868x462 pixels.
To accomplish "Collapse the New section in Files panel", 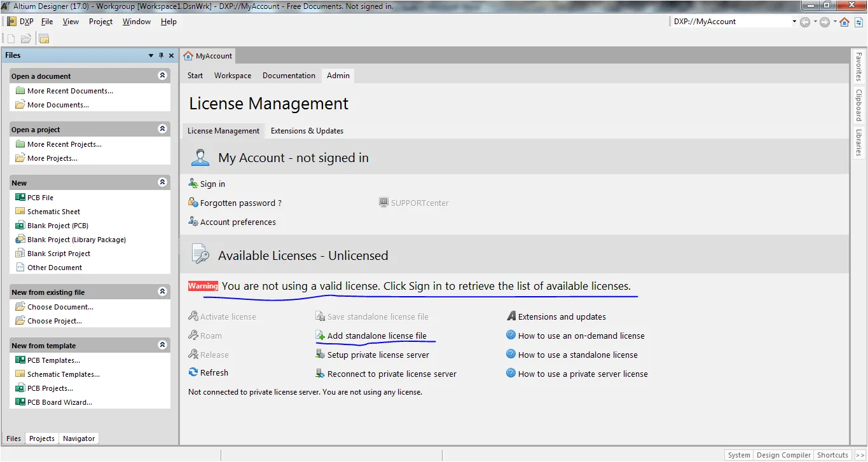I will 162,182.
